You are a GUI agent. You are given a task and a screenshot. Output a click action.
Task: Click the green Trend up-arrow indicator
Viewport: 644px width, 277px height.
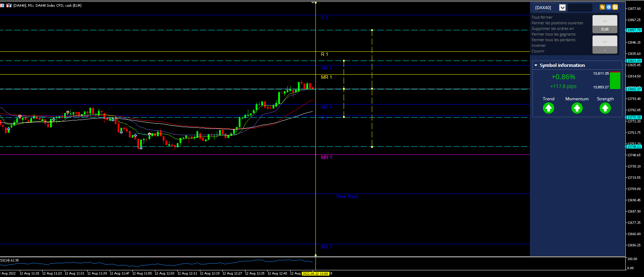click(x=548, y=108)
